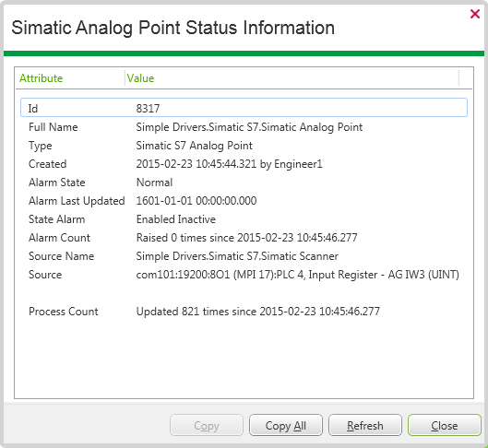Select the Type row

click(244, 146)
